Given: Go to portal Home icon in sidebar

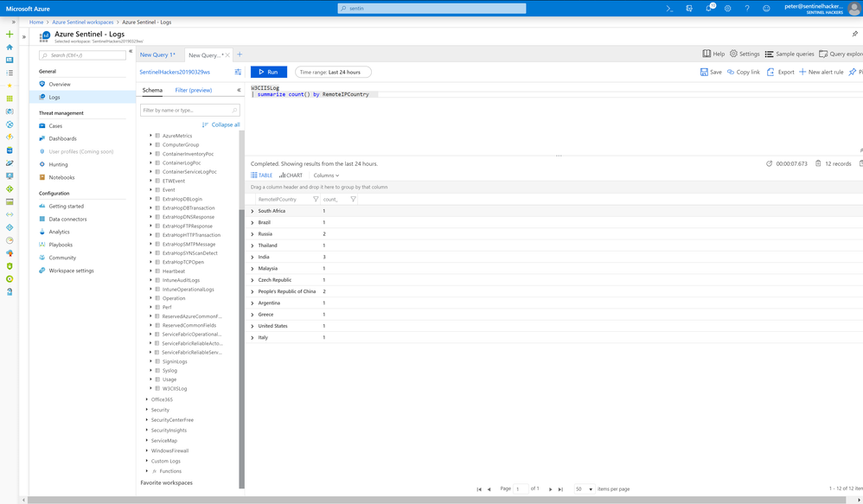Looking at the screenshot, I should pyautogui.click(x=10, y=48).
